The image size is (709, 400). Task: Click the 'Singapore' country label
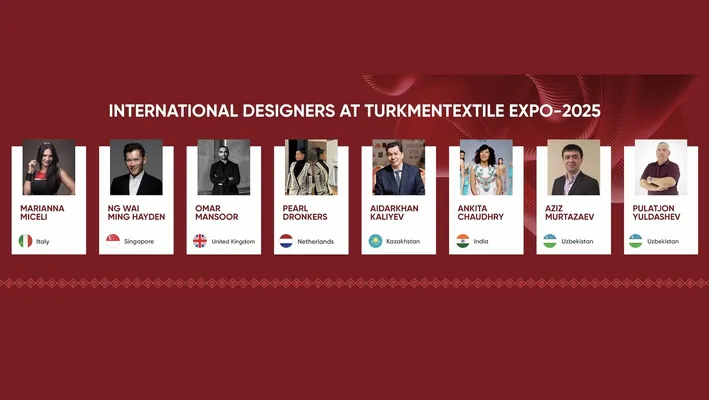click(139, 241)
